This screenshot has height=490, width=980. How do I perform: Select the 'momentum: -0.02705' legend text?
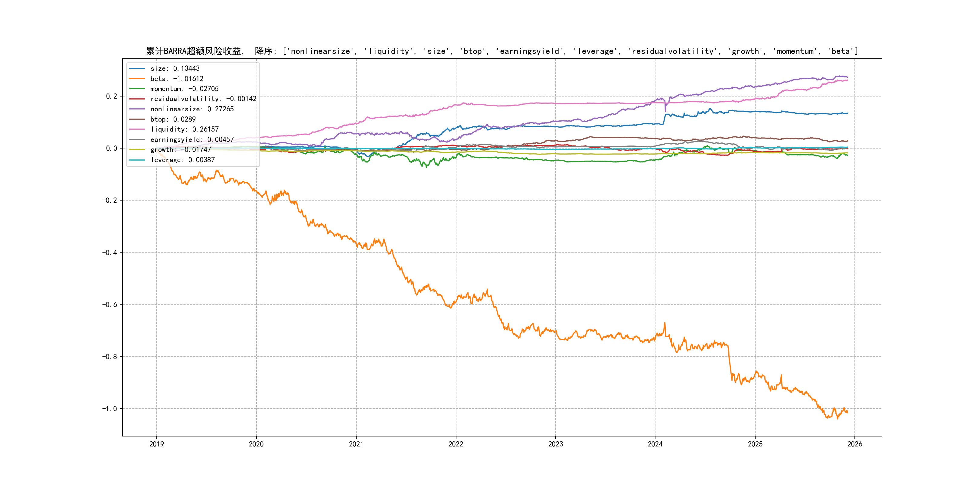point(184,89)
